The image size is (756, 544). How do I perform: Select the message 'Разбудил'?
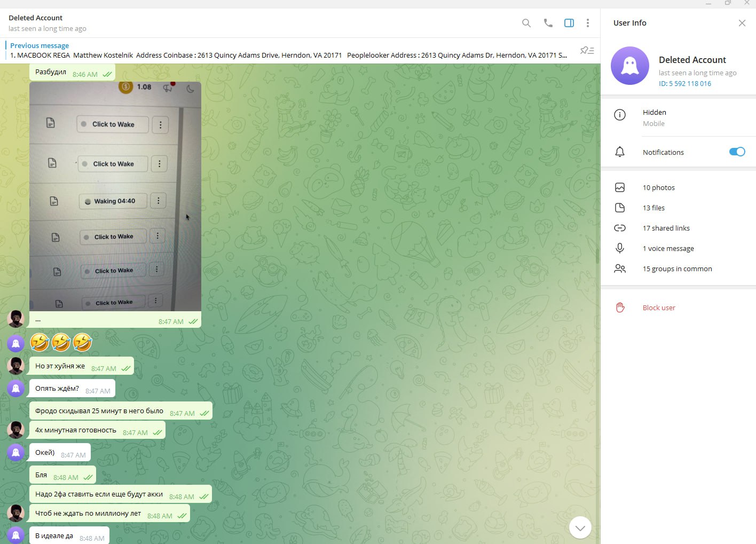click(x=72, y=72)
